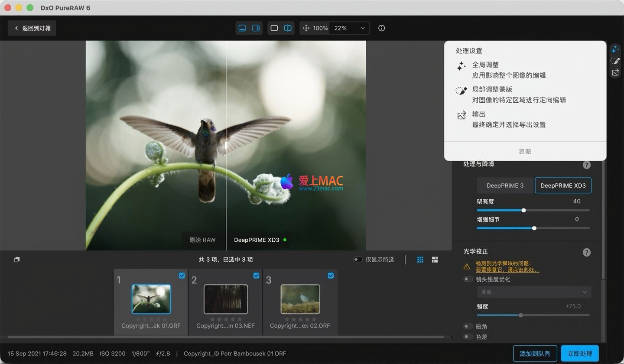Viewport: 624px width, 364px height.
Task: Toggle the 仅显示所选 switch
Action: (357, 260)
